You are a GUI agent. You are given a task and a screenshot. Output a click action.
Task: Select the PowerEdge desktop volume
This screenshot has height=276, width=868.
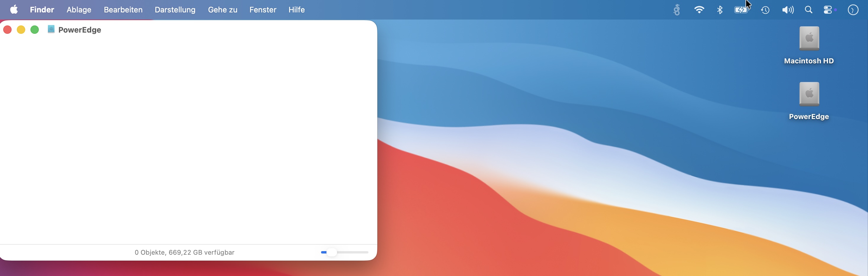[809, 94]
